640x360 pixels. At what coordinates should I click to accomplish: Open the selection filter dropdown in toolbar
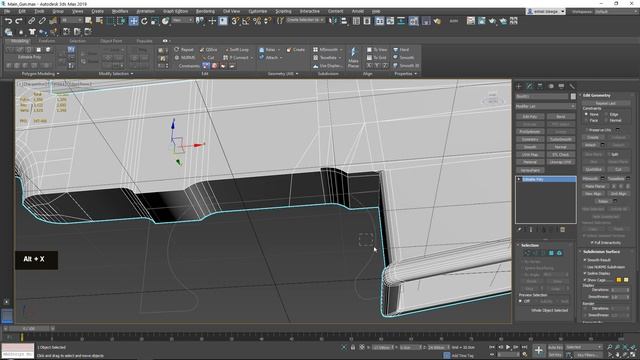tap(71, 20)
